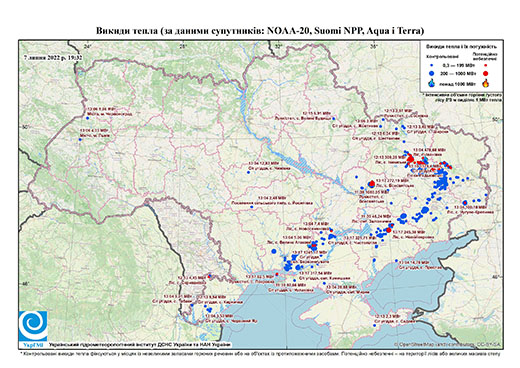
Task: Click the institute name caption at bottom
Action: tap(140, 344)
